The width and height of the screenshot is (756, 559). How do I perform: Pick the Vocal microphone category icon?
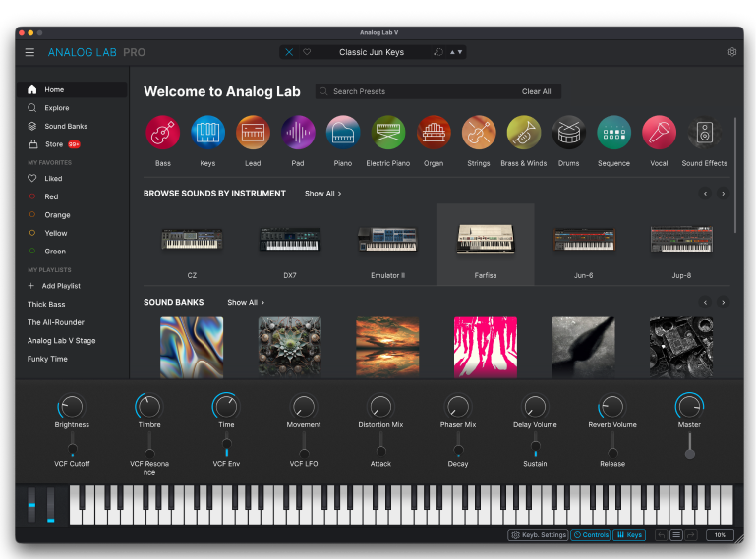(x=659, y=133)
